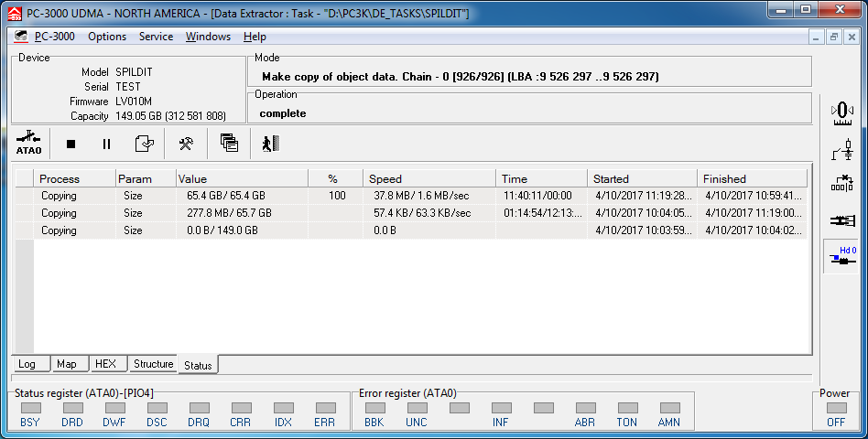Click the Param column header

(x=146, y=178)
